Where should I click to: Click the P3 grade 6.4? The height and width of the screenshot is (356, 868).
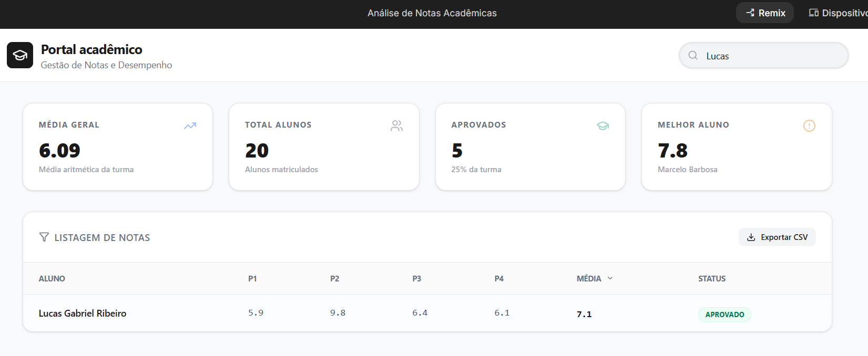point(420,313)
